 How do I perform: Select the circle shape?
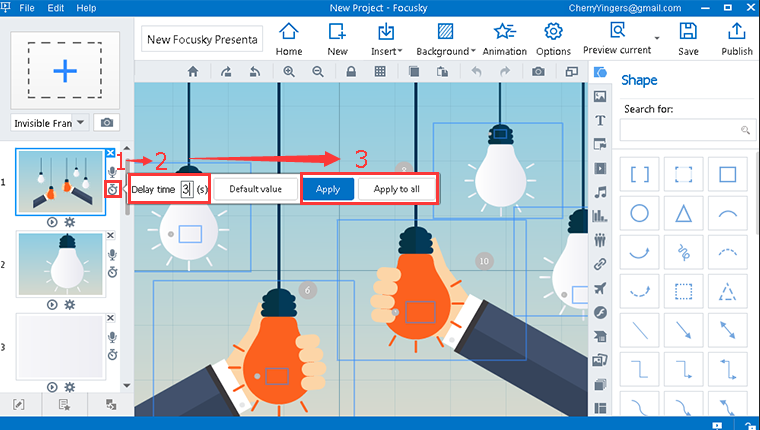(x=640, y=213)
